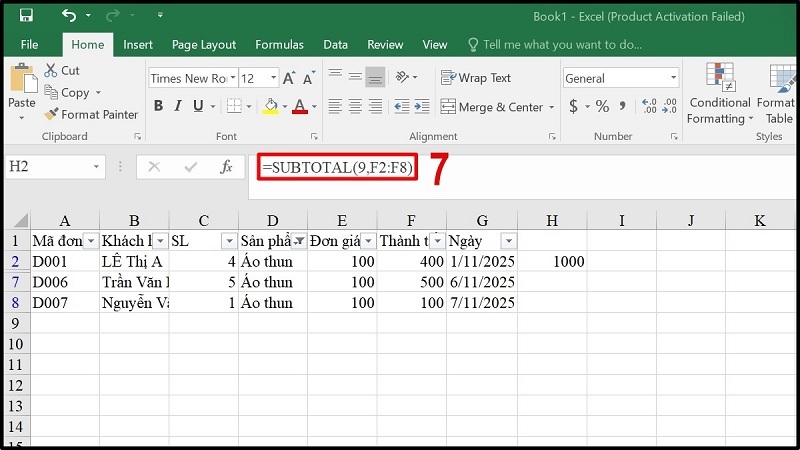
Task: Click the Save icon in quick access toolbar
Action: pyautogui.click(x=26, y=15)
